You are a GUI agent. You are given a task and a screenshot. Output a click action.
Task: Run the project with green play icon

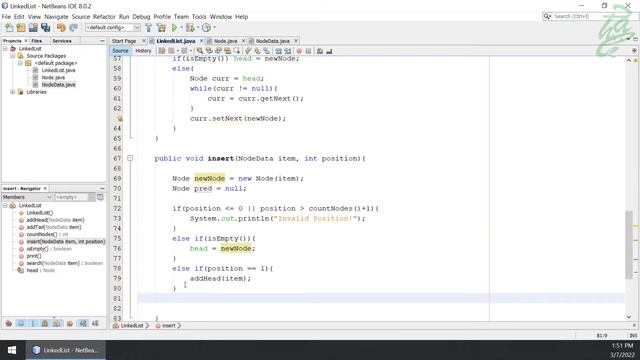[x=175, y=27]
